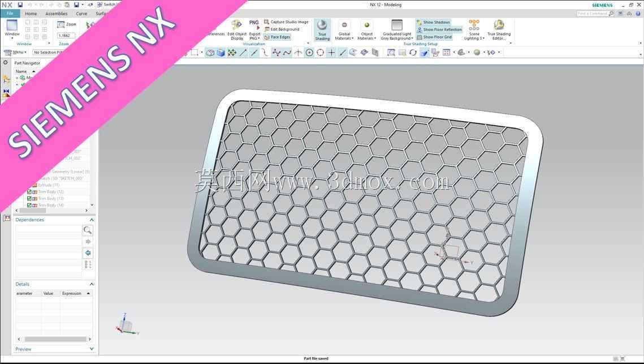Click the grey sphere render style icon
Screen dimensions: 644x364
(477, 53)
